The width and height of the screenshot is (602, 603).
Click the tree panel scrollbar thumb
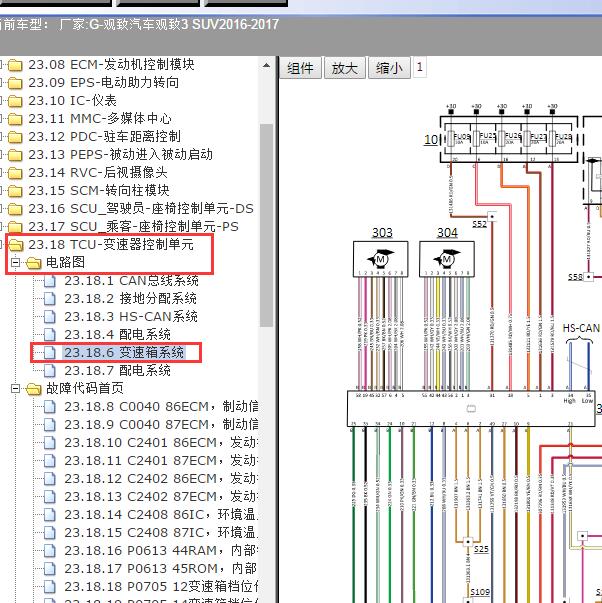pos(266,225)
